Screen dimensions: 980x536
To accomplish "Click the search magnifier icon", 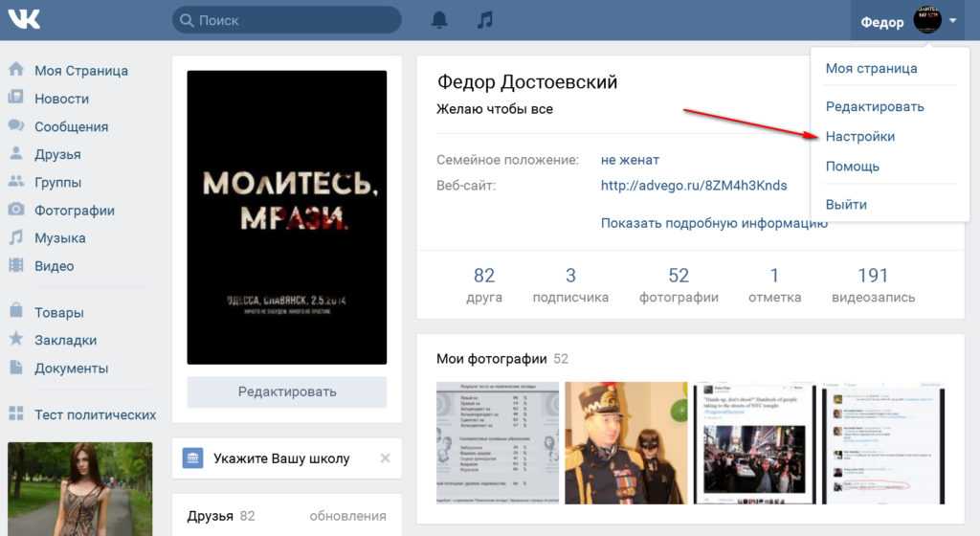I will click(187, 20).
